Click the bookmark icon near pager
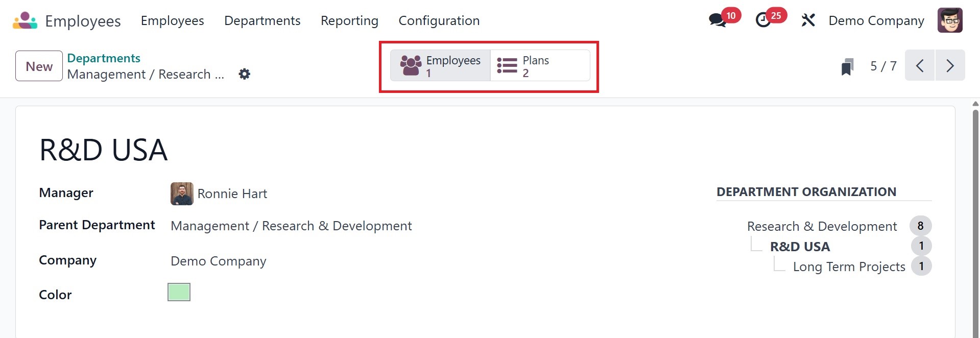Image resolution: width=980 pixels, height=338 pixels. (x=847, y=66)
